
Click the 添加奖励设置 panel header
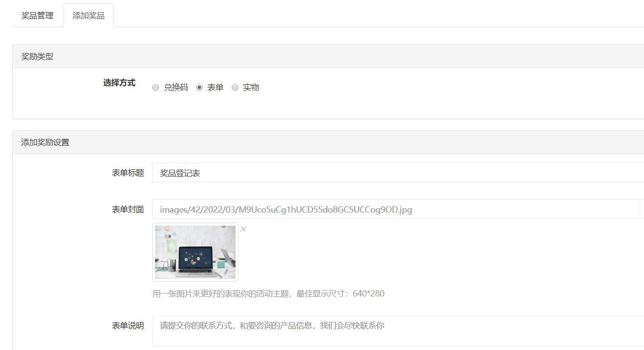coord(328,142)
